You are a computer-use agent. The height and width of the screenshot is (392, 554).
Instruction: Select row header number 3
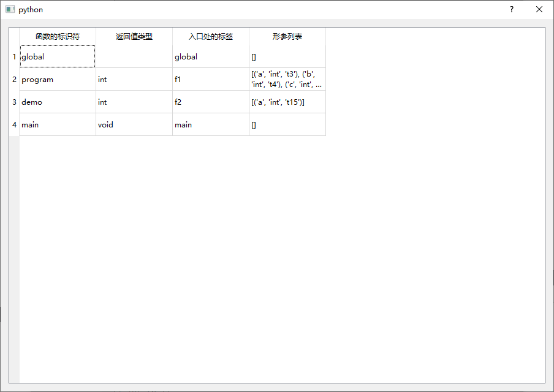(x=14, y=102)
